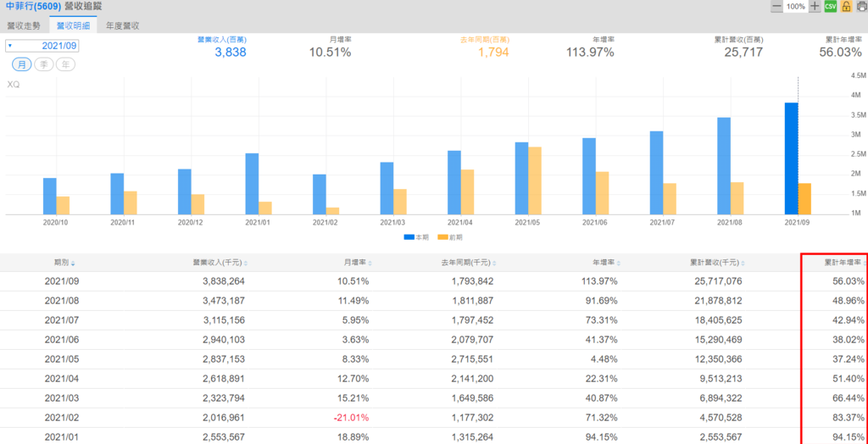Viewport: 868px width, 444px height.
Task: Click the red -21.01% monthly growth cell
Action: click(352, 418)
